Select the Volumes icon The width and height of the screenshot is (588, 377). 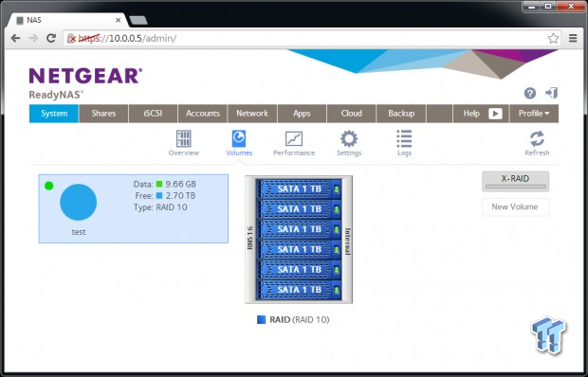239,138
